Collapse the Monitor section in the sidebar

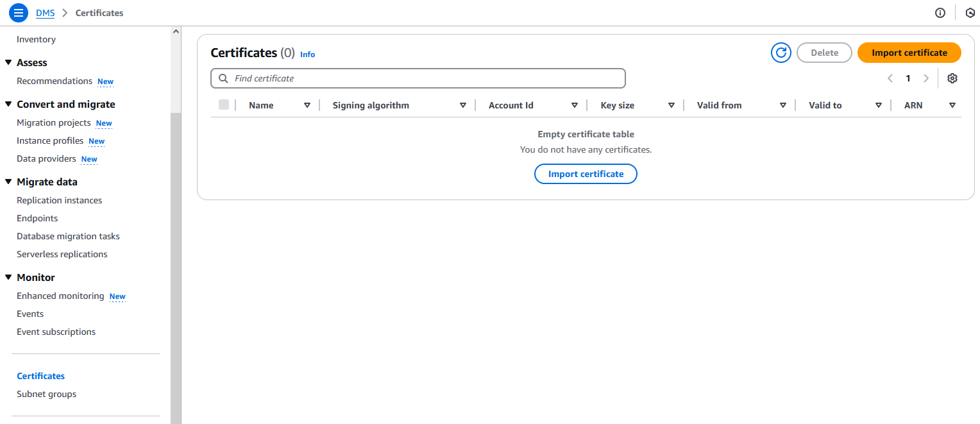[x=8, y=277]
